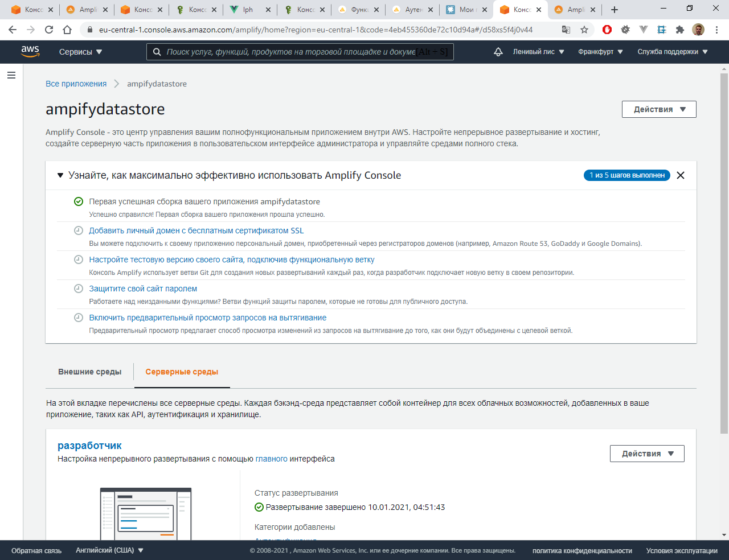Switch to the Внешние среды tab
The height and width of the screenshot is (560, 729).
click(x=90, y=372)
